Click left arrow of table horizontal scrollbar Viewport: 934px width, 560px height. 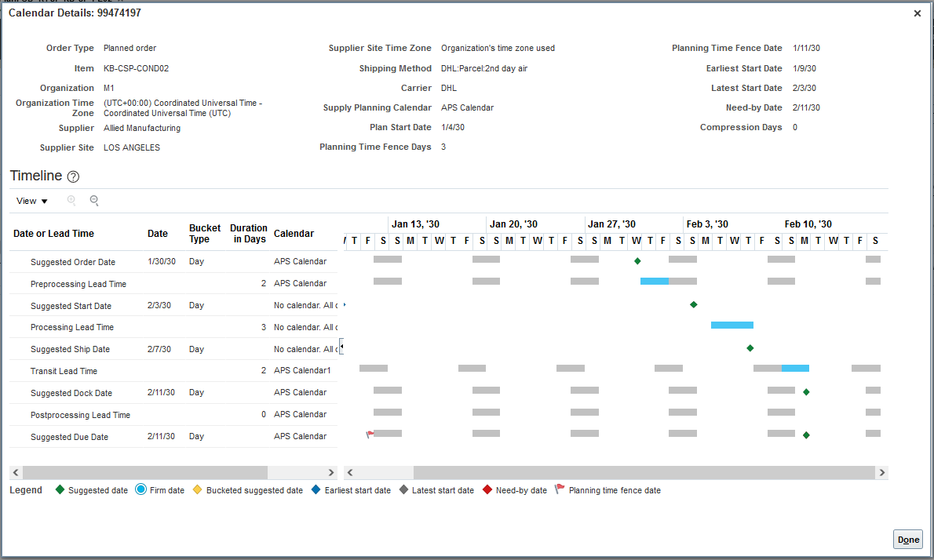point(16,472)
